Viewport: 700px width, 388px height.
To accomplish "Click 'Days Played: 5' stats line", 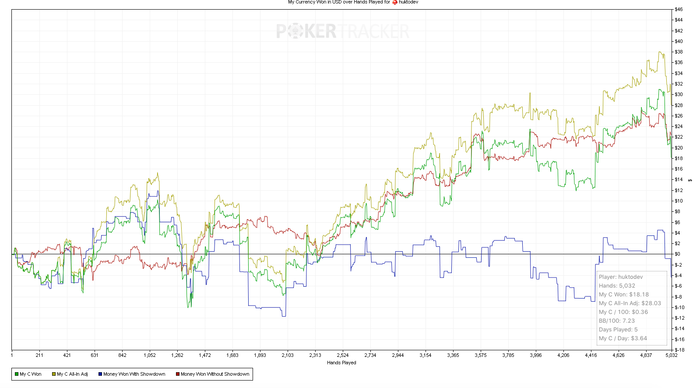I will pos(618,330).
